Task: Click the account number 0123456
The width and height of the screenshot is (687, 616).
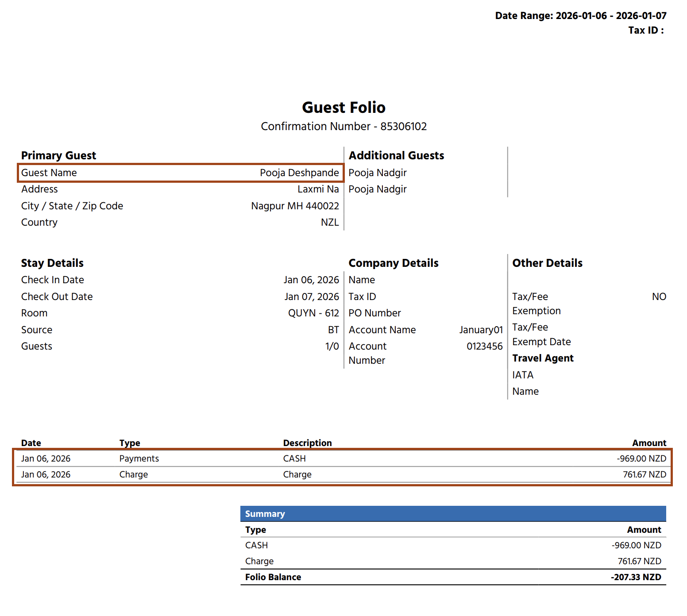Action: pos(484,346)
